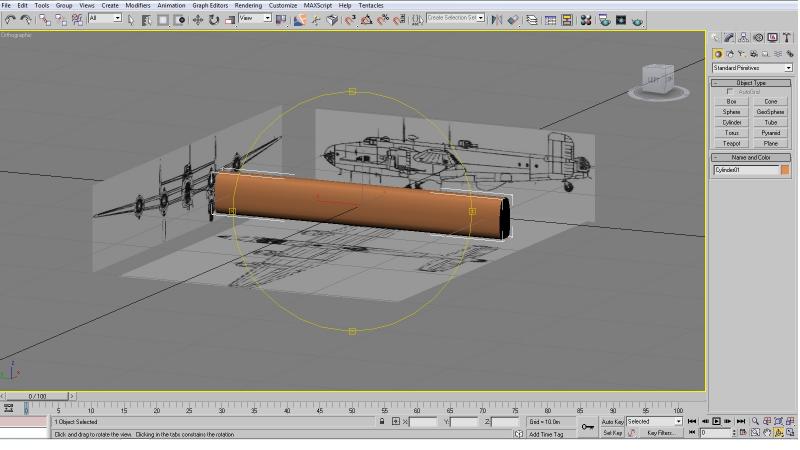Open the Schematic View icon
The height and width of the screenshot is (450, 800).
(567, 20)
